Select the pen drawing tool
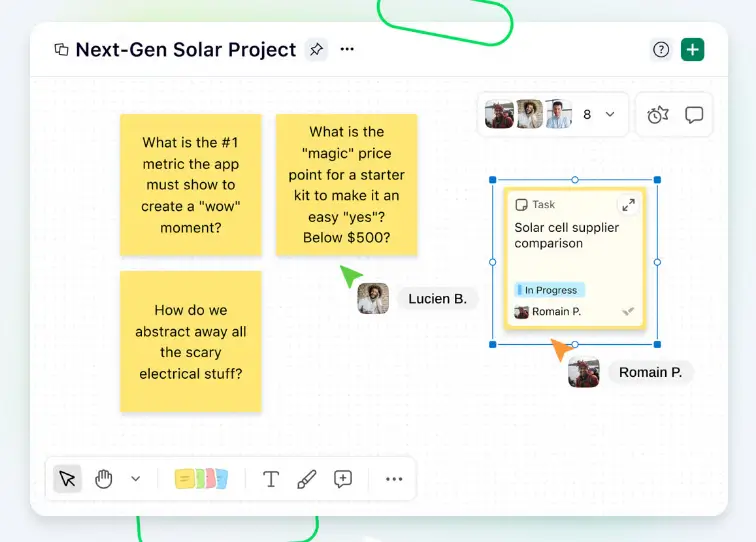 click(x=307, y=479)
